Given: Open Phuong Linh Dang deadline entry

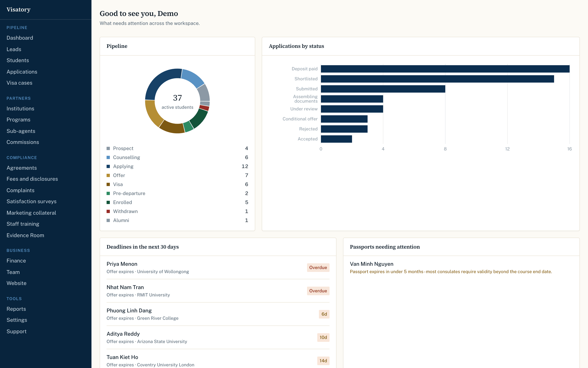Looking at the screenshot, I should 218,314.
